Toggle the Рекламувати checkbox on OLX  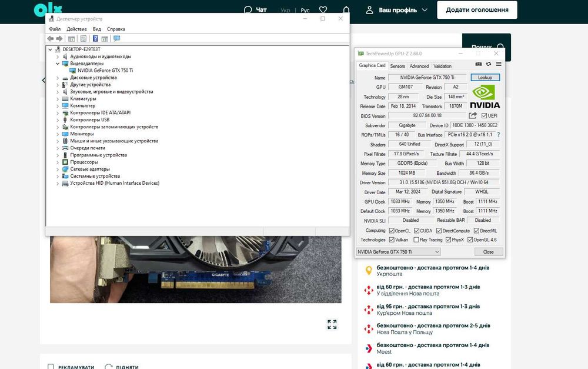(x=51, y=367)
